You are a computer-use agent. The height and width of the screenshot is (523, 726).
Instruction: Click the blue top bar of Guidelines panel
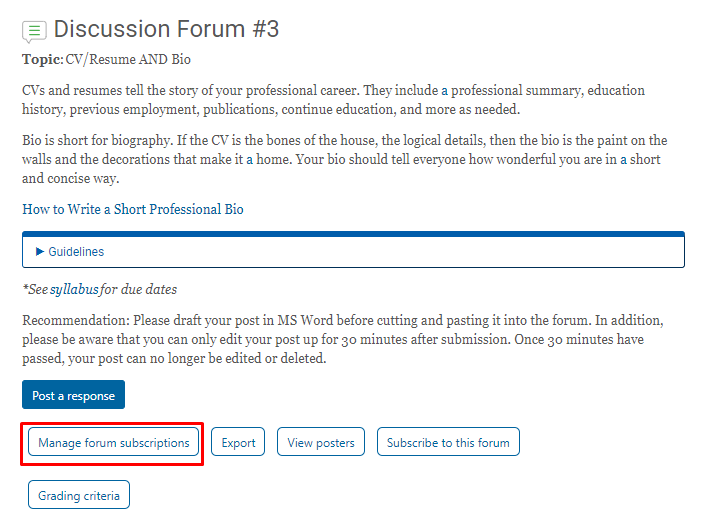pos(353,234)
